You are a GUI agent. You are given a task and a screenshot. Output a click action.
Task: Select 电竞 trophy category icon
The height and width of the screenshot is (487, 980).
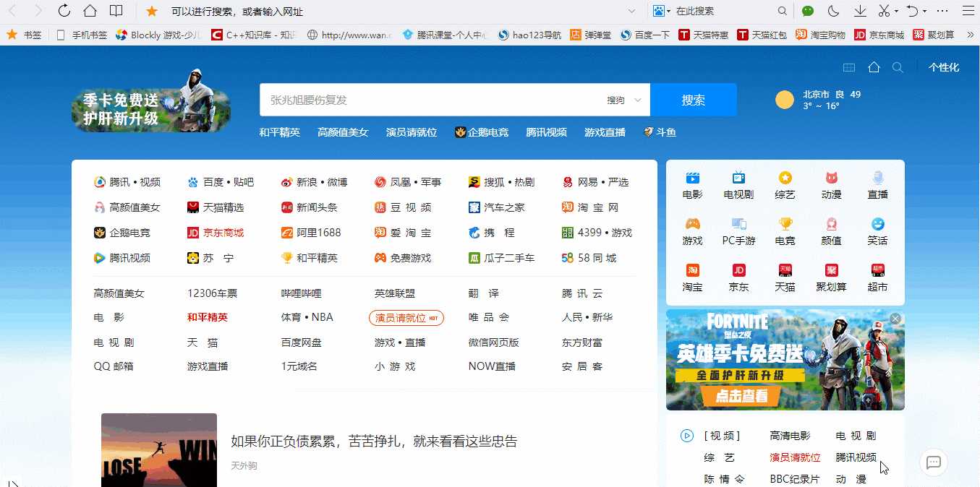coord(785,232)
